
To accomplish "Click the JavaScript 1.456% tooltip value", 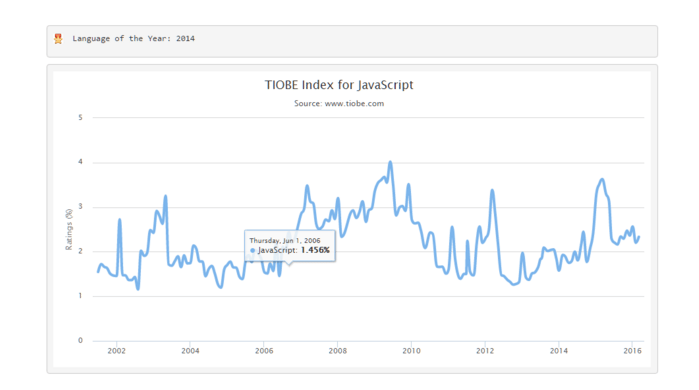I will point(294,250).
